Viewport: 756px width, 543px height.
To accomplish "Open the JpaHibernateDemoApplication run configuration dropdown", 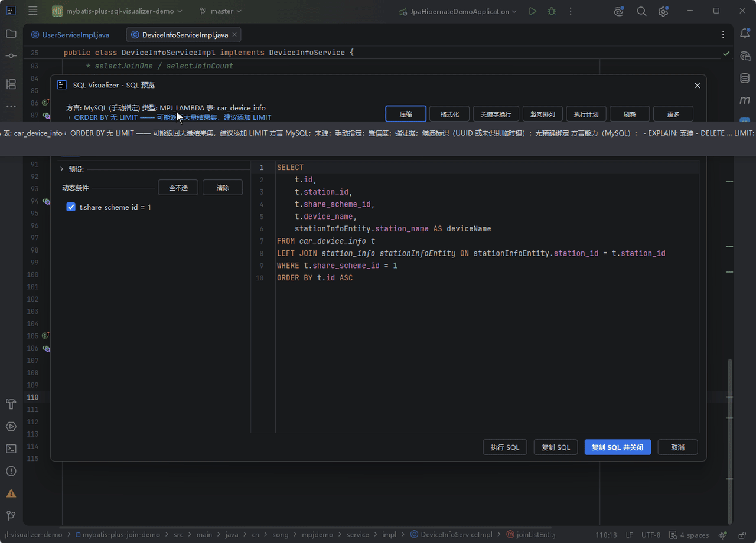I will tap(458, 11).
